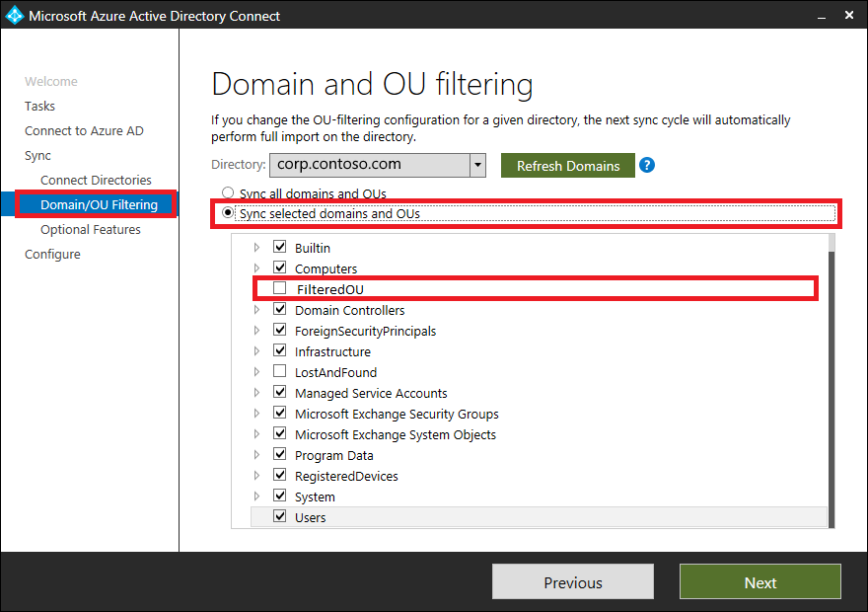Close the Azure AD Connect window

tap(849, 15)
